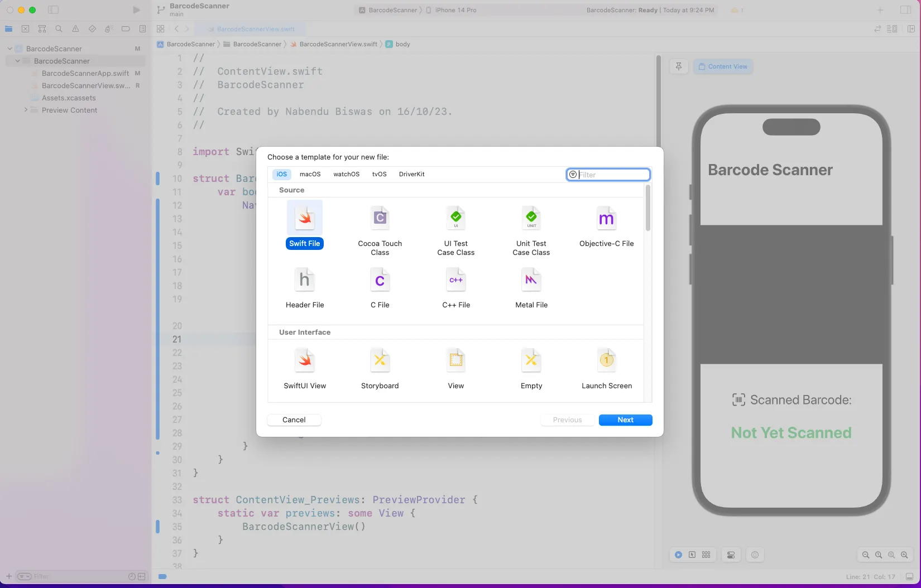The width and height of the screenshot is (921, 588).
Task: Pick the Launch Screen template
Action: click(607, 369)
